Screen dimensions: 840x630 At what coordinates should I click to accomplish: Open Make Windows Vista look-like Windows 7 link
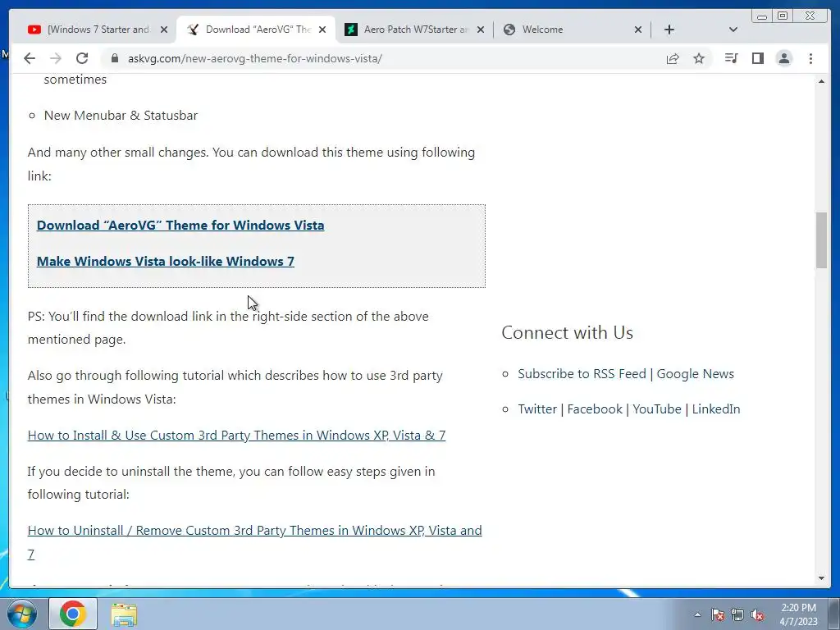click(166, 261)
